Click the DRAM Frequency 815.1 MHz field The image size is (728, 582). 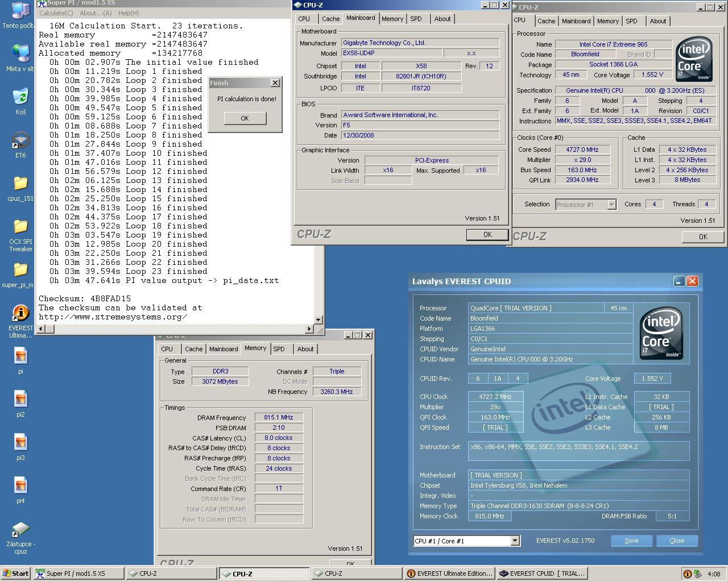pyautogui.click(x=279, y=417)
